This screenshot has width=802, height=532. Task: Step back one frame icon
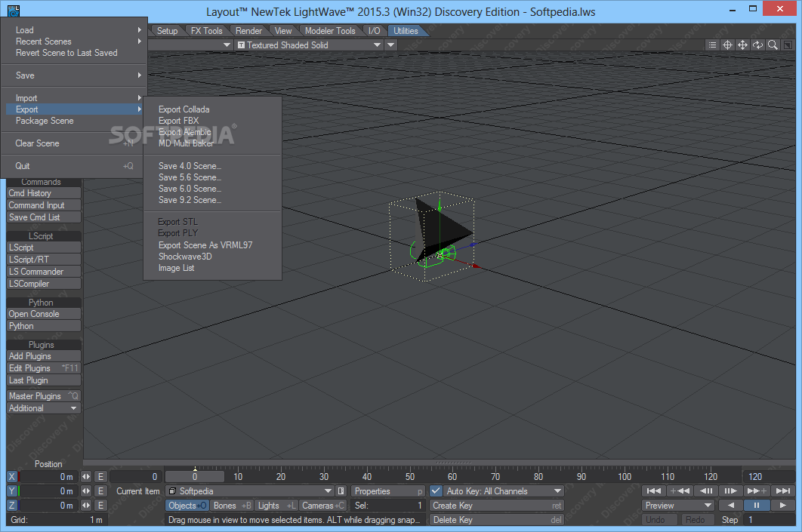[706, 490]
